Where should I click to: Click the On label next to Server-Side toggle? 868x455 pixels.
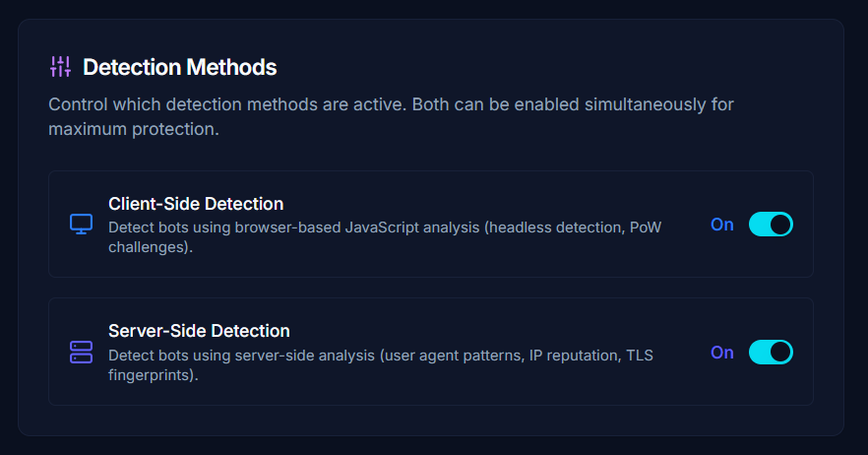pyautogui.click(x=722, y=353)
